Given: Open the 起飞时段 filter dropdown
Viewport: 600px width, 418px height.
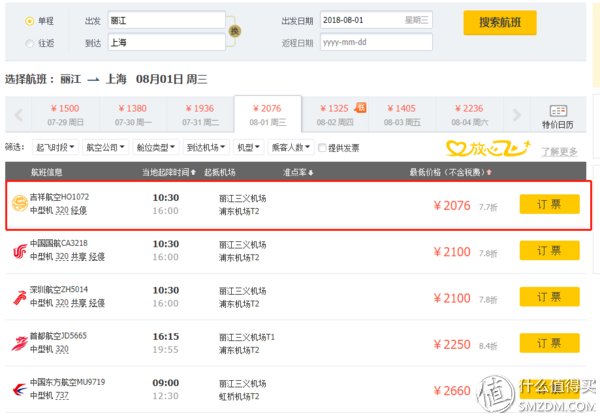Looking at the screenshot, I should point(55,147).
